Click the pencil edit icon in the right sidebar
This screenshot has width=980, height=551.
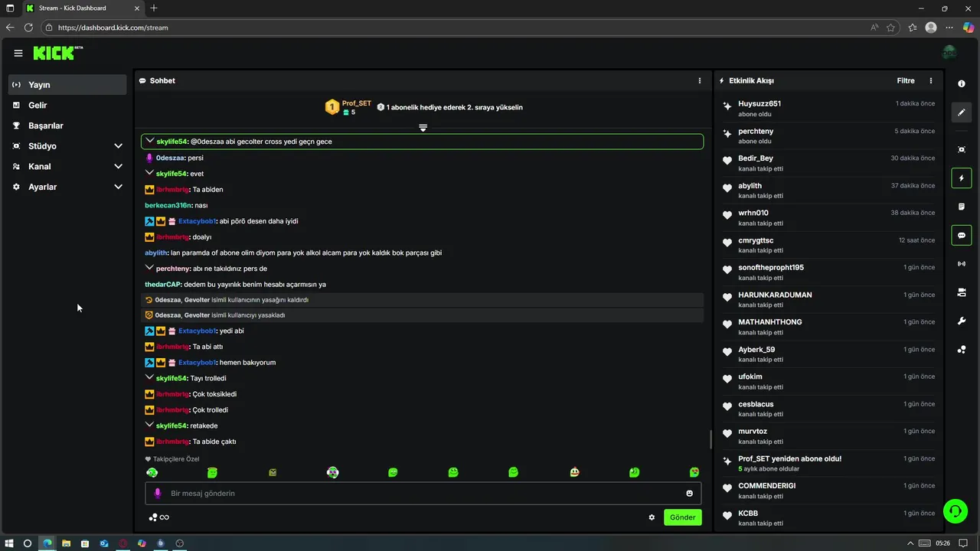962,112
